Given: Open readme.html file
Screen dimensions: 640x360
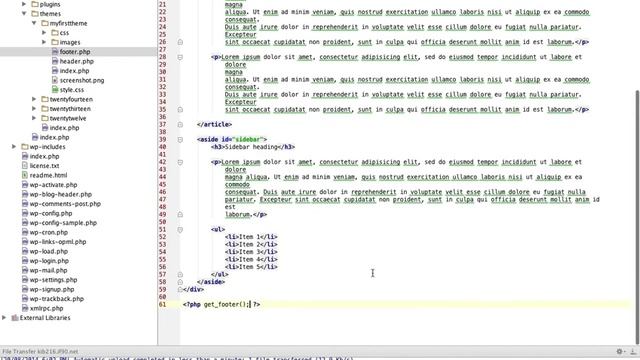Looking at the screenshot, I should 48,175.
